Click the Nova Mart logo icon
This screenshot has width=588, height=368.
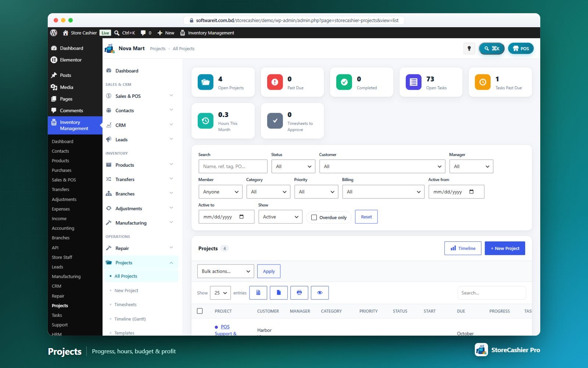point(110,49)
